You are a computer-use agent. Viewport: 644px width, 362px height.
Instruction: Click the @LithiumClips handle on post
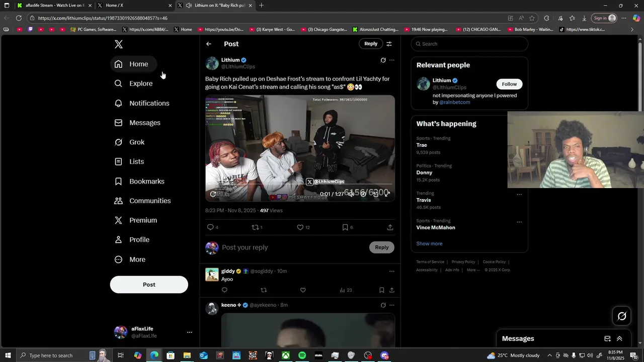pos(238,67)
